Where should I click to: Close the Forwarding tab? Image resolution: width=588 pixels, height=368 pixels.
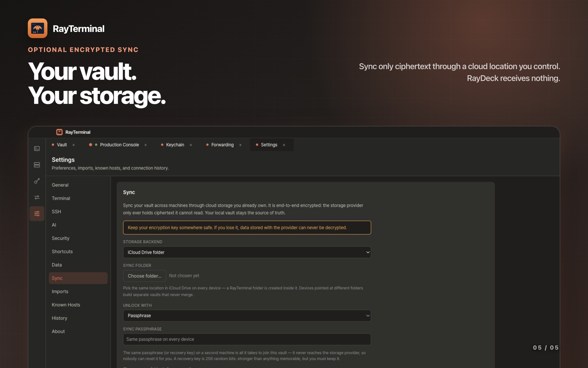(x=240, y=145)
